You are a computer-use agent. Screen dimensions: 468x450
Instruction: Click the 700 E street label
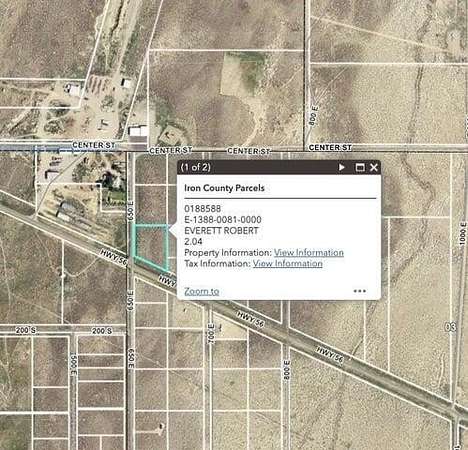click(x=211, y=332)
